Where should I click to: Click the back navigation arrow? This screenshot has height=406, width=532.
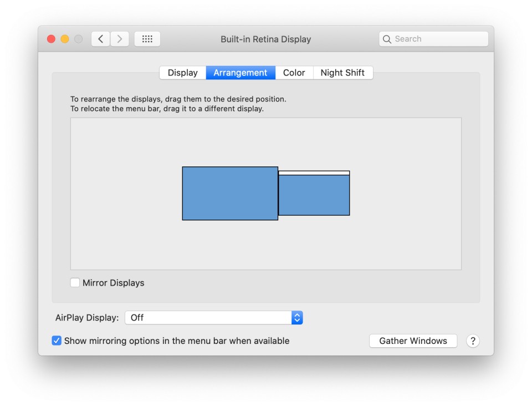click(100, 39)
